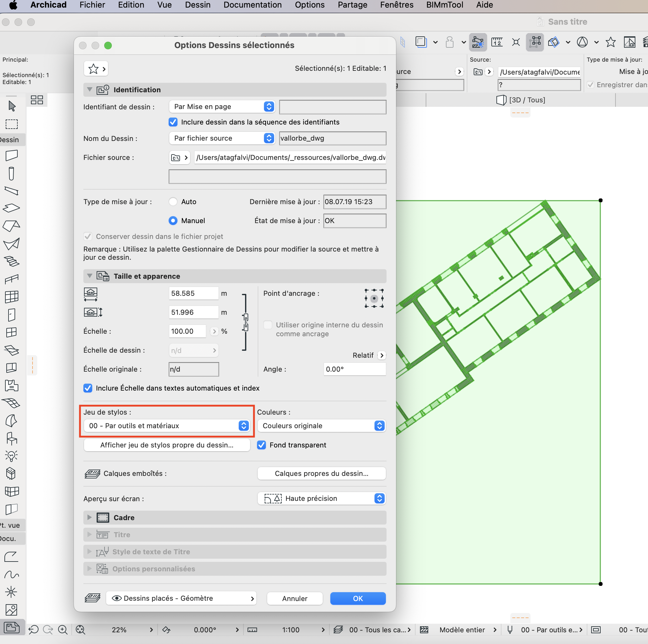Click the undo zoom icon

point(33,629)
